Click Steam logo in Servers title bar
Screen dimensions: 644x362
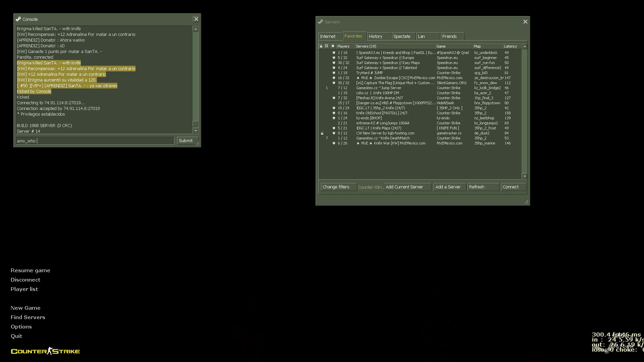click(320, 22)
